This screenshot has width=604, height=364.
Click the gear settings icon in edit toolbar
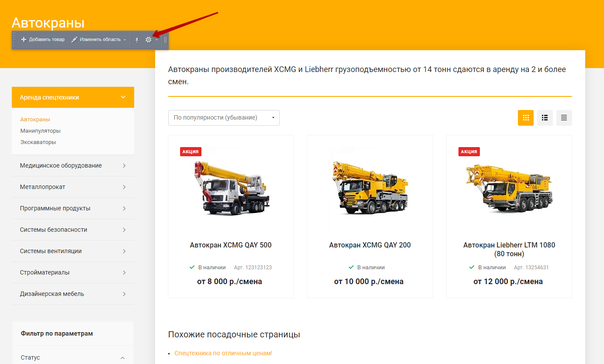click(x=149, y=40)
